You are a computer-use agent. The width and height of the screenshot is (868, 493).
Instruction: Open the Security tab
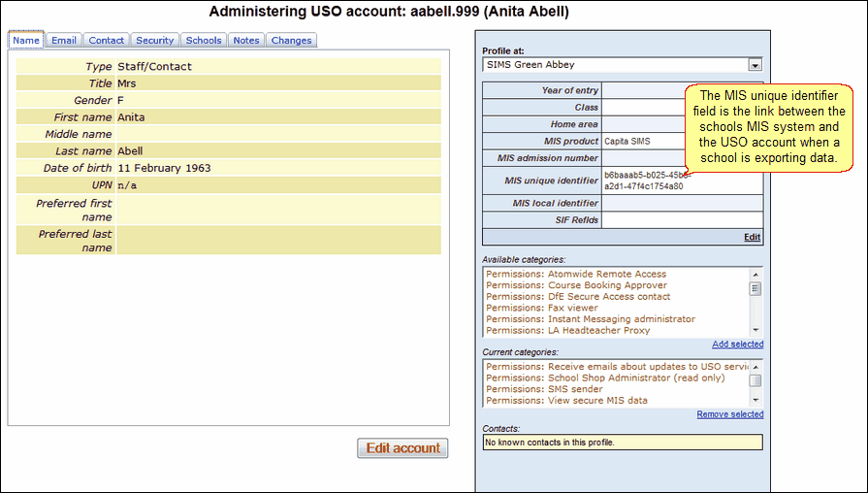tap(154, 40)
